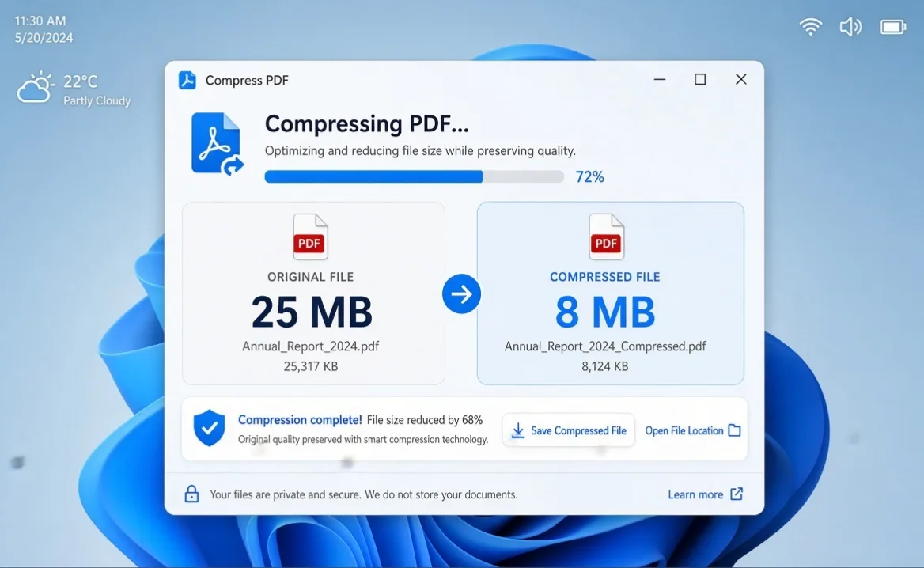Minimize the Compress PDF window
The height and width of the screenshot is (568, 924).
point(660,80)
